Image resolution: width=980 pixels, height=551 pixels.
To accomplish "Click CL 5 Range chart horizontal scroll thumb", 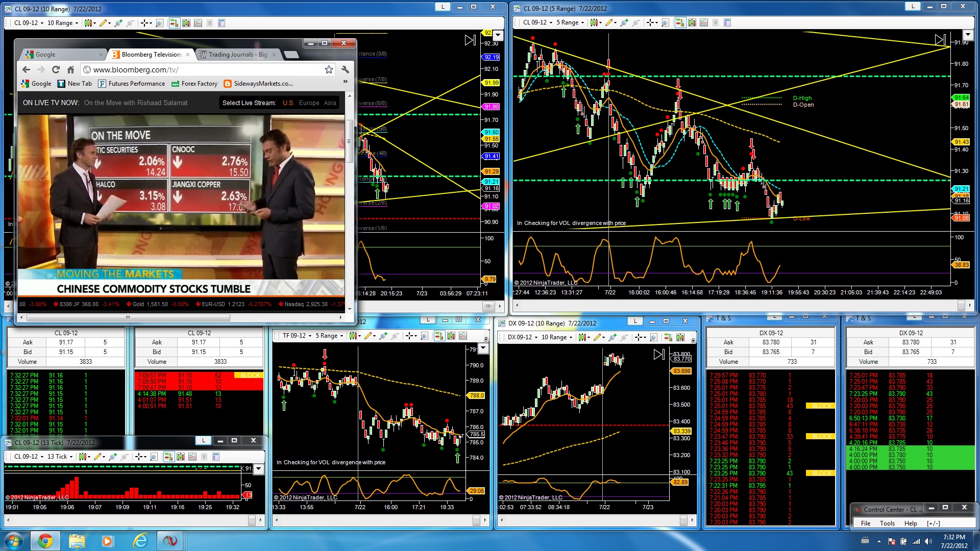I will 962,306.
